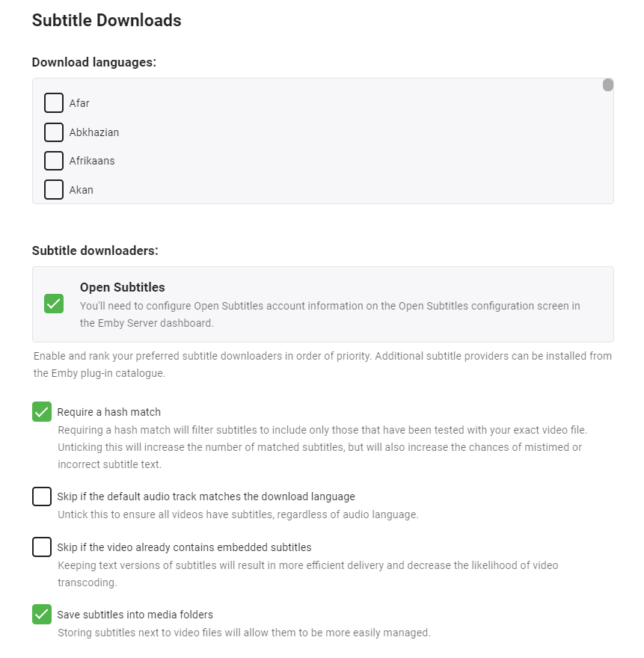Click the download languages scrollbar thumb
The image size is (644, 658).
click(608, 85)
